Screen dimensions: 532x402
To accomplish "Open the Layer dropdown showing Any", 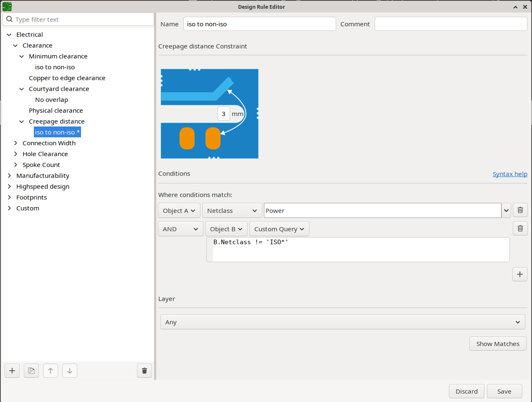I will pyautogui.click(x=342, y=322).
